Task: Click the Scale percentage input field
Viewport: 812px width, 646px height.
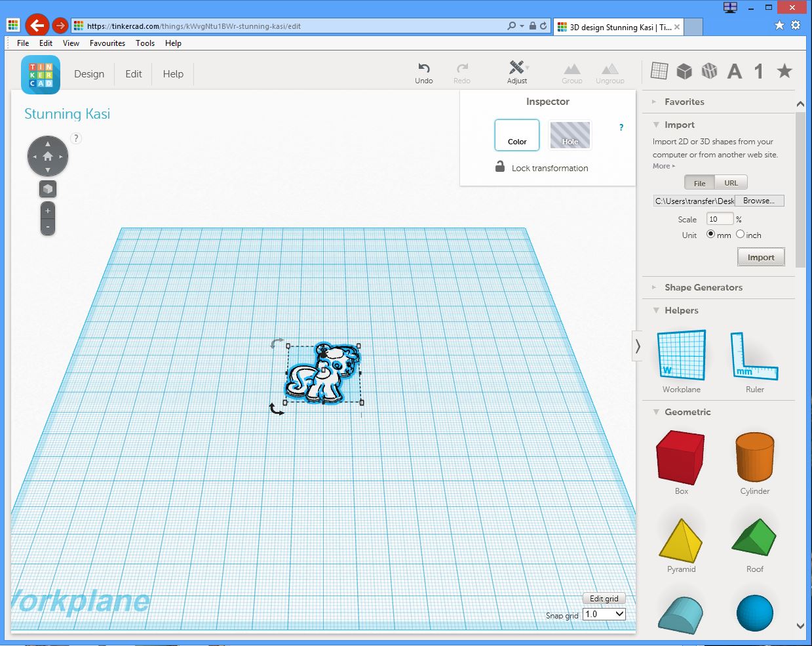Action: (x=720, y=219)
